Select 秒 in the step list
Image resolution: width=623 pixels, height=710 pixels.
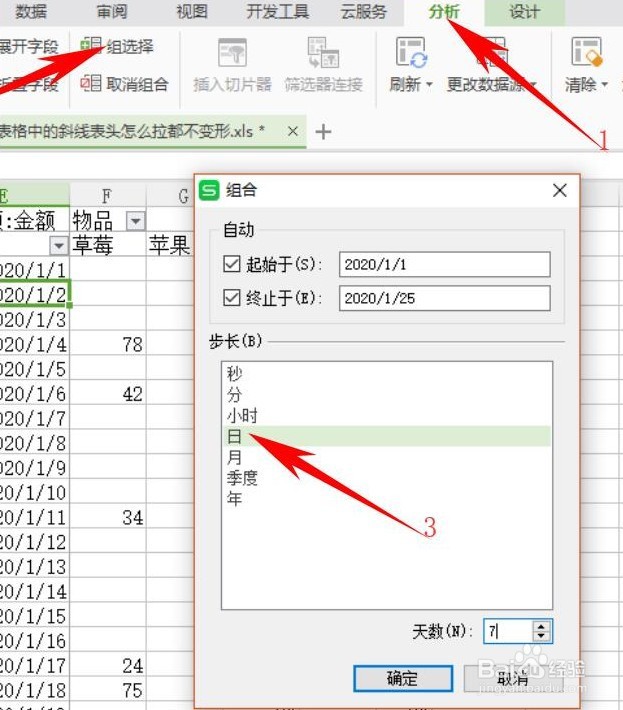[x=387, y=374]
